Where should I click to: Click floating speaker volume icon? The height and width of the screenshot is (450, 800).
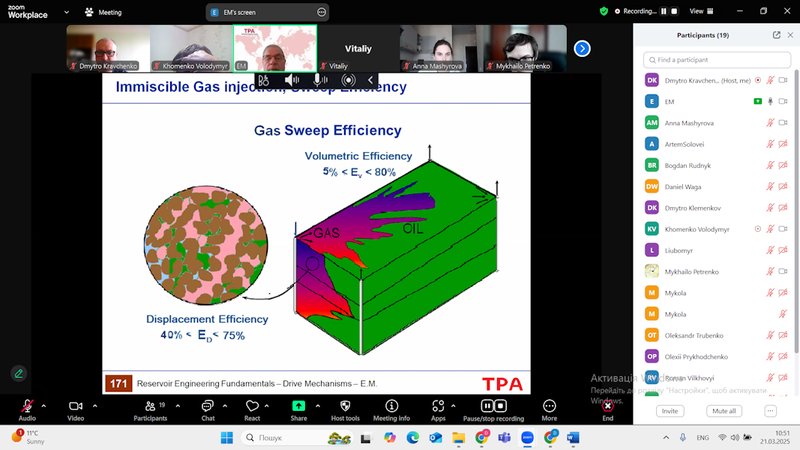[x=292, y=80]
